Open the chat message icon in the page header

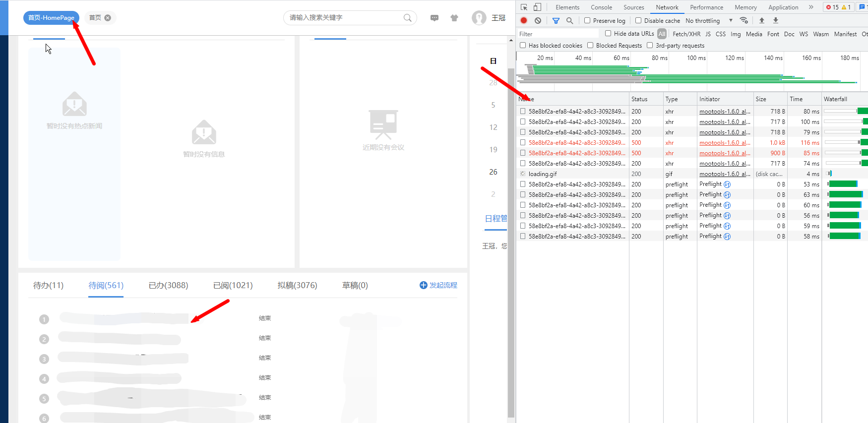(x=434, y=18)
